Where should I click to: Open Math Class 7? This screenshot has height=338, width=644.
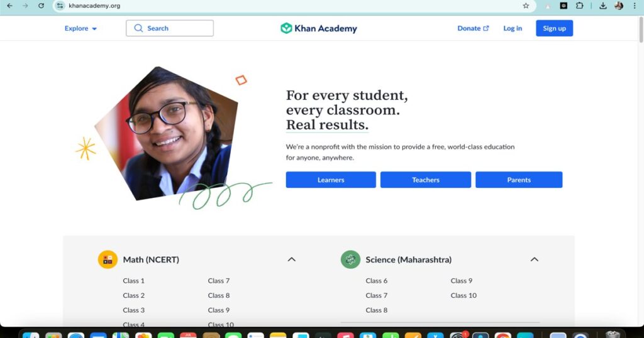click(218, 281)
